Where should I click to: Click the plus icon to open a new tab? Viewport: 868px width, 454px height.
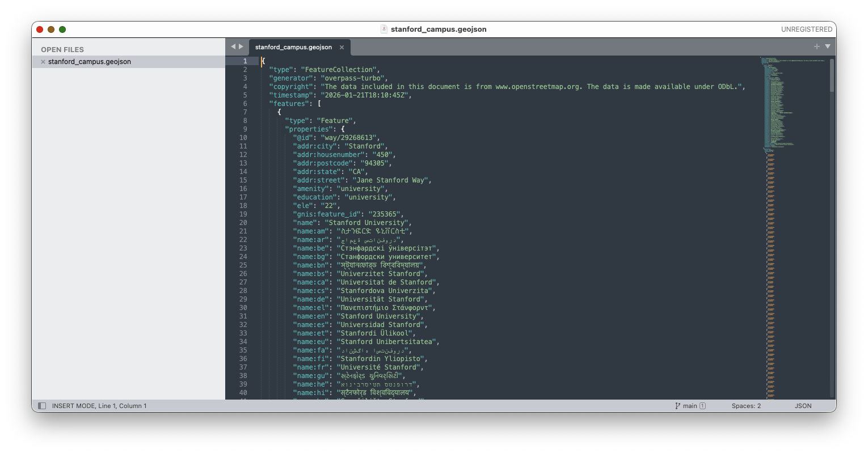[816, 46]
